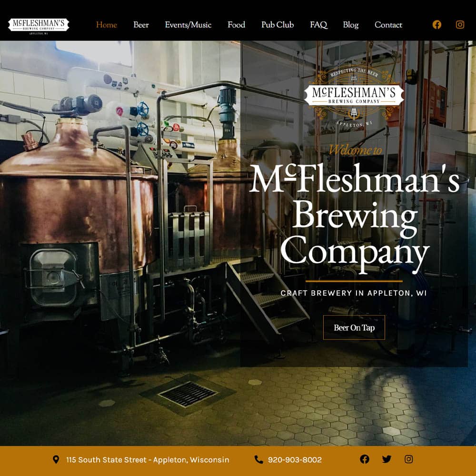The width and height of the screenshot is (476, 476).
Task: Click the 115 South State Street address
Action: click(x=148, y=460)
